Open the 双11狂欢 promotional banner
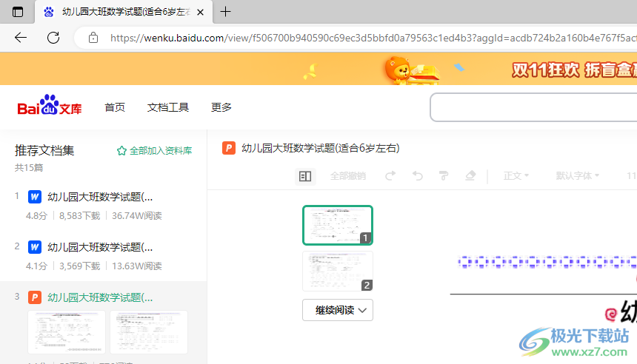The image size is (637, 364). (x=318, y=69)
